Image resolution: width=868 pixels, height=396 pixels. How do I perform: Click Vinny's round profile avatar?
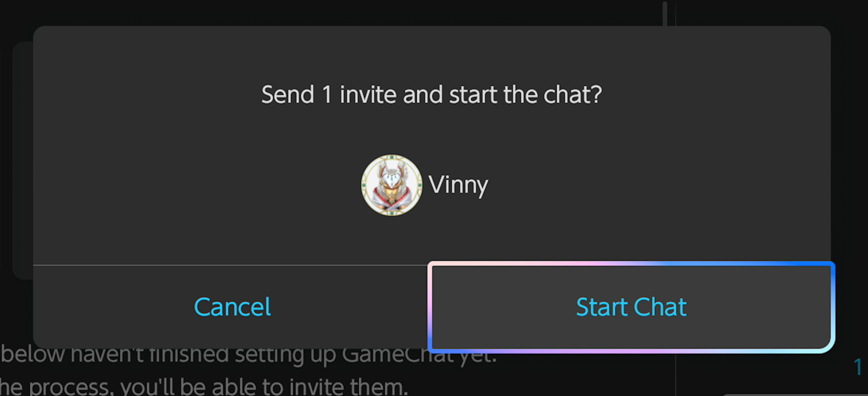click(392, 185)
